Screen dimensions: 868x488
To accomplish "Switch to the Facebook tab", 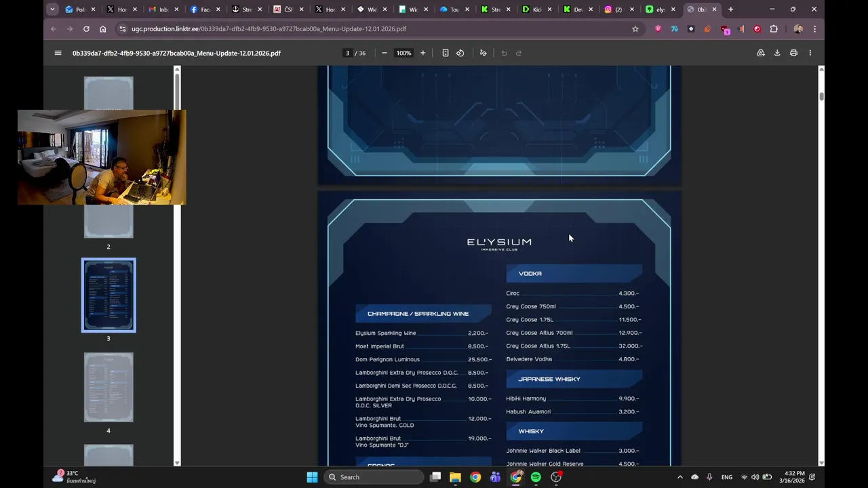I will click(x=205, y=9).
